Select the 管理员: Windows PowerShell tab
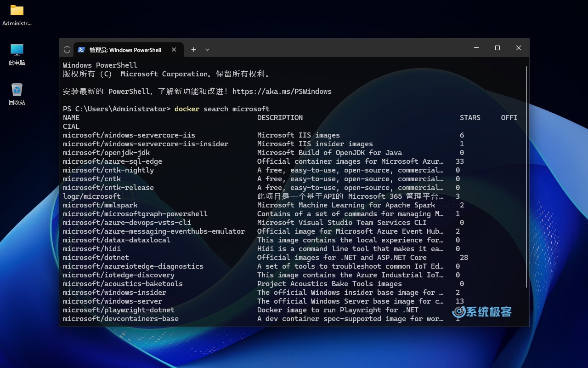The width and height of the screenshot is (588, 368). pos(129,50)
